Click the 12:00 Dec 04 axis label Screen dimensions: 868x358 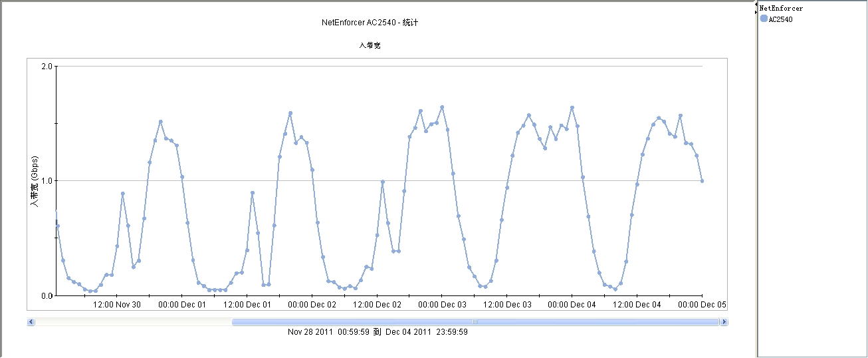[x=637, y=305]
